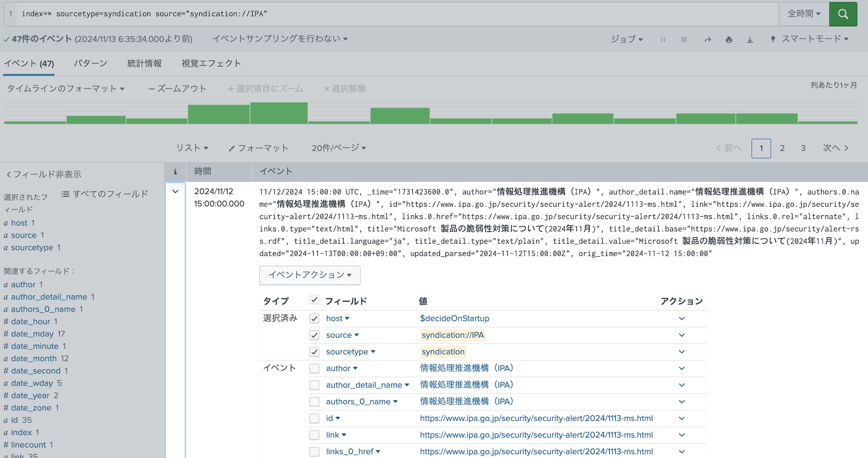This screenshot has width=868, height=458.
Task: Open the action chevron for id row
Action: pos(682,419)
